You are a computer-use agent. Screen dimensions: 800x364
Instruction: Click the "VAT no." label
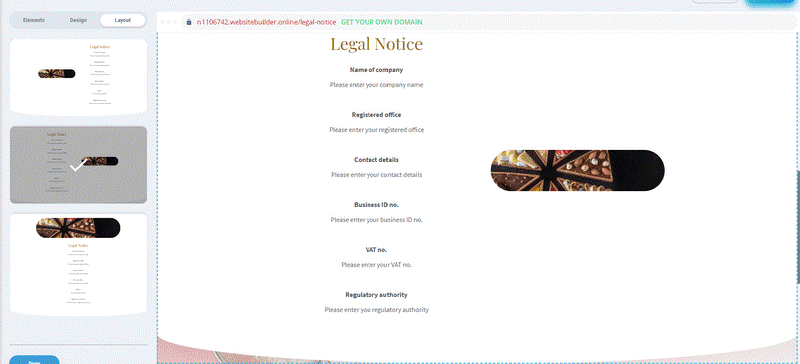[x=377, y=250]
